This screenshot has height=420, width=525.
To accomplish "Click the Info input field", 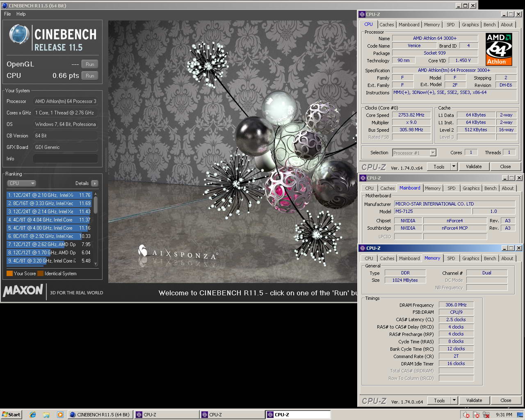I will tap(66, 159).
